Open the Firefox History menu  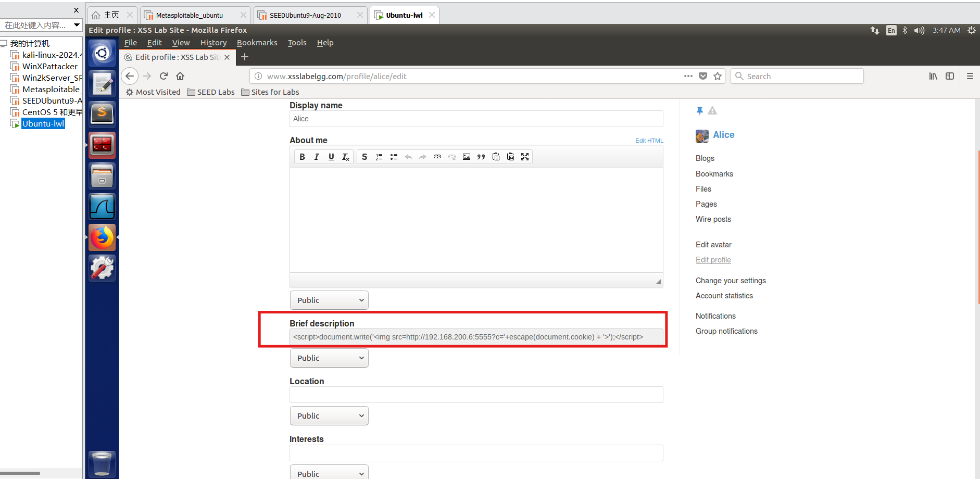pyautogui.click(x=213, y=43)
